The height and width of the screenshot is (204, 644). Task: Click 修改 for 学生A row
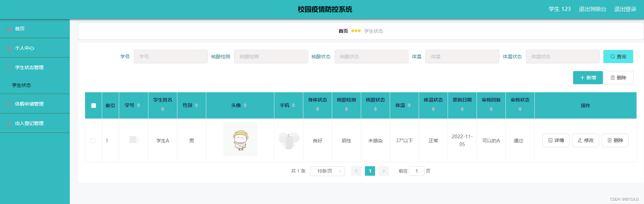[585, 140]
